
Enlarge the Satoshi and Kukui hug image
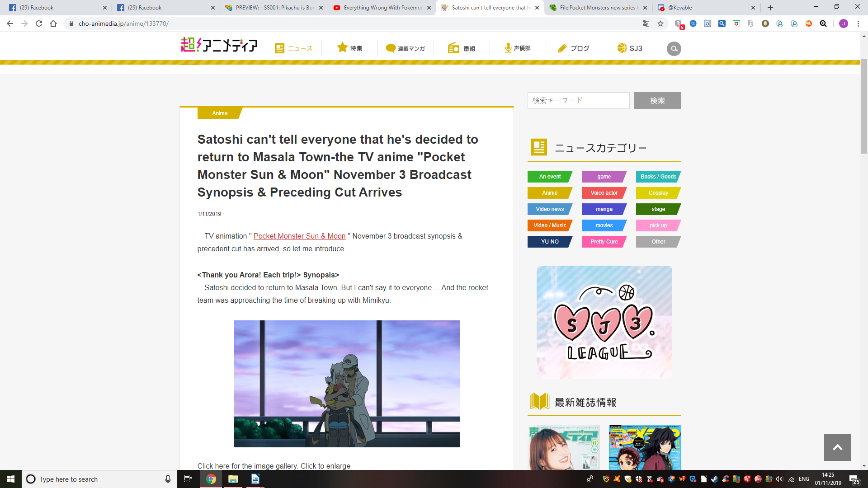[x=346, y=384]
